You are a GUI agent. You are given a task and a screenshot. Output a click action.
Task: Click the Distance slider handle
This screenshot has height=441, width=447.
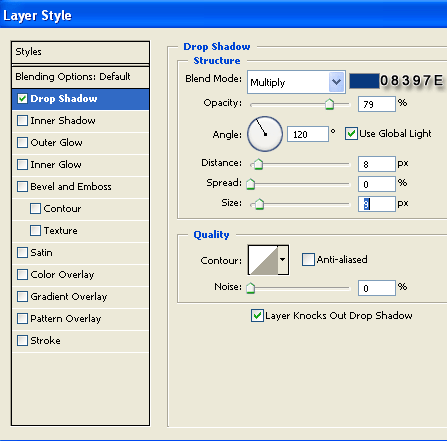pyautogui.click(x=258, y=164)
